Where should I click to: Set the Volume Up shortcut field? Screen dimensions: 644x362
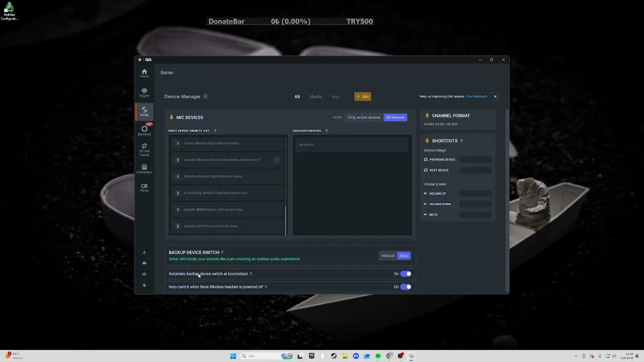475,194
